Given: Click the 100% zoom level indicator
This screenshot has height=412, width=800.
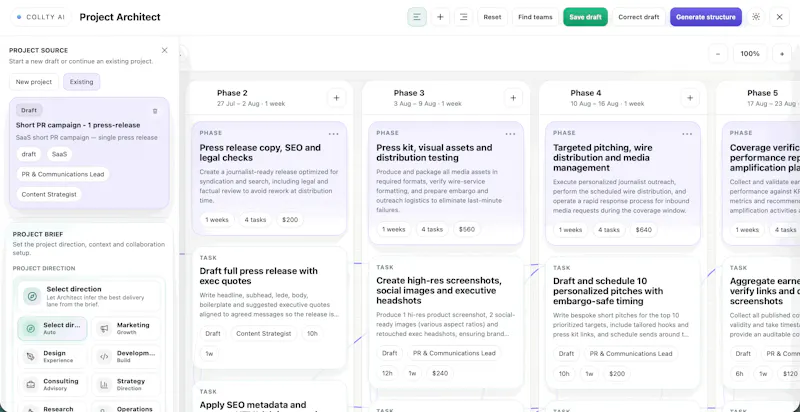Looking at the screenshot, I should click(750, 54).
